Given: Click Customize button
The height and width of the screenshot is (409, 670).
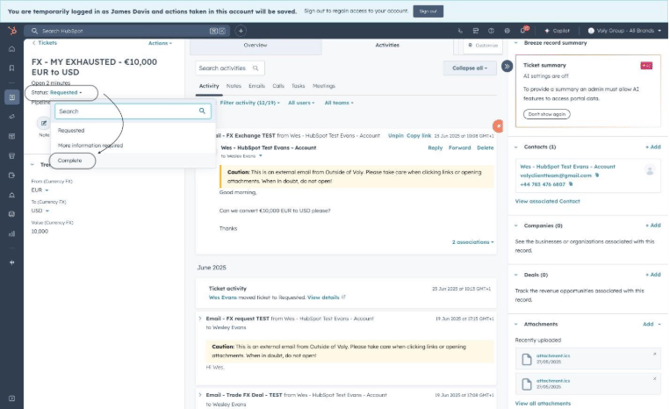Looking at the screenshot, I should click(x=483, y=45).
